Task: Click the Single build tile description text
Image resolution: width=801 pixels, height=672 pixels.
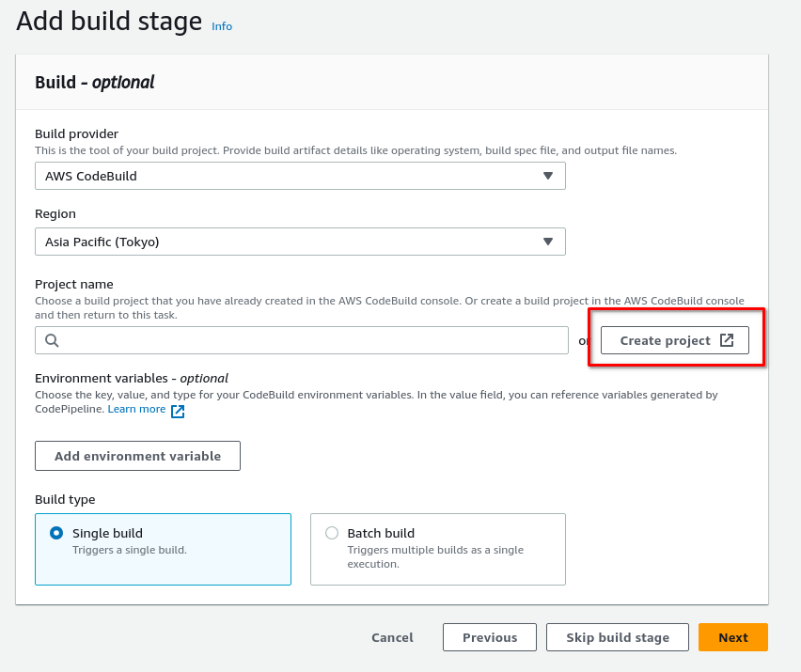Action: (130, 550)
